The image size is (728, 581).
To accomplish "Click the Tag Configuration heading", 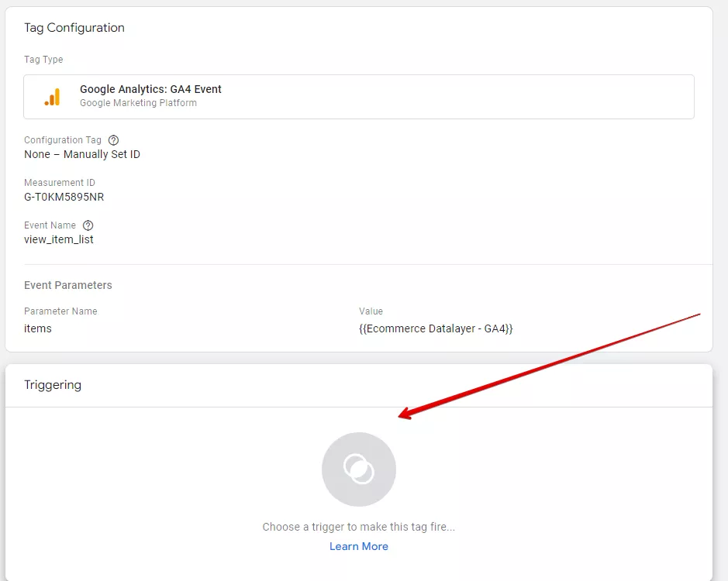I will pos(74,28).
